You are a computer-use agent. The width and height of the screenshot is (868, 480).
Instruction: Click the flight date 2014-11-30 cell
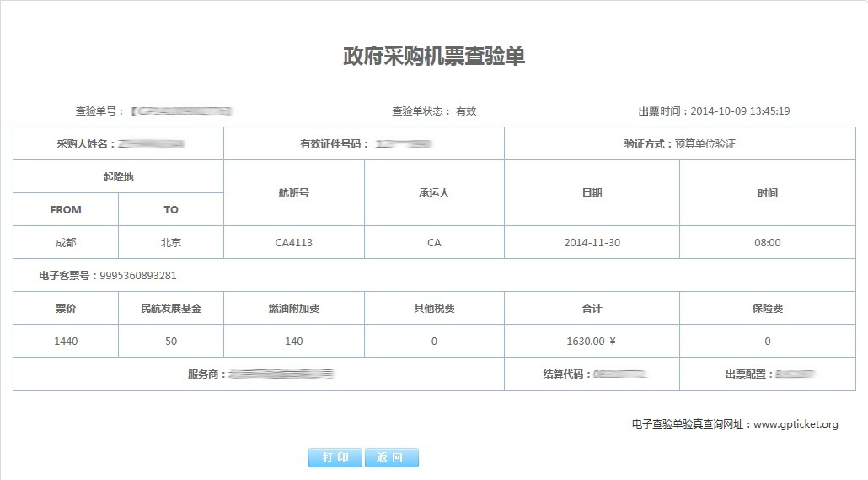pos(592,243)
